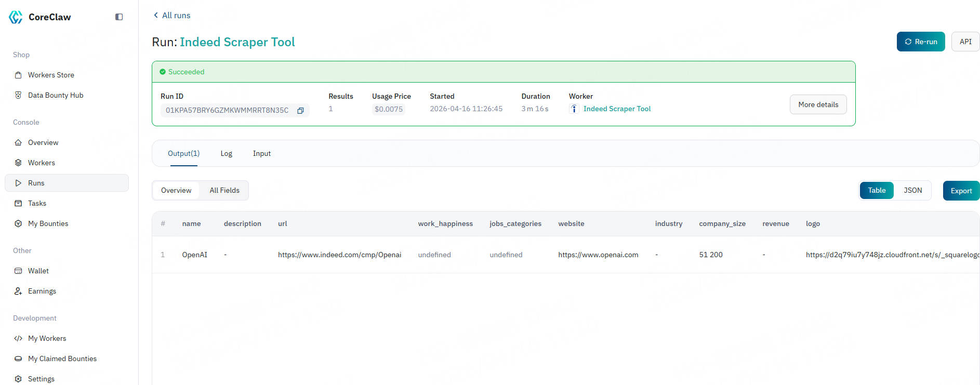Open Earnings in the sidebar
Image resolution: width=980 pixels, height=385 pixels.
pyautogui.click(x=42, y=291)
